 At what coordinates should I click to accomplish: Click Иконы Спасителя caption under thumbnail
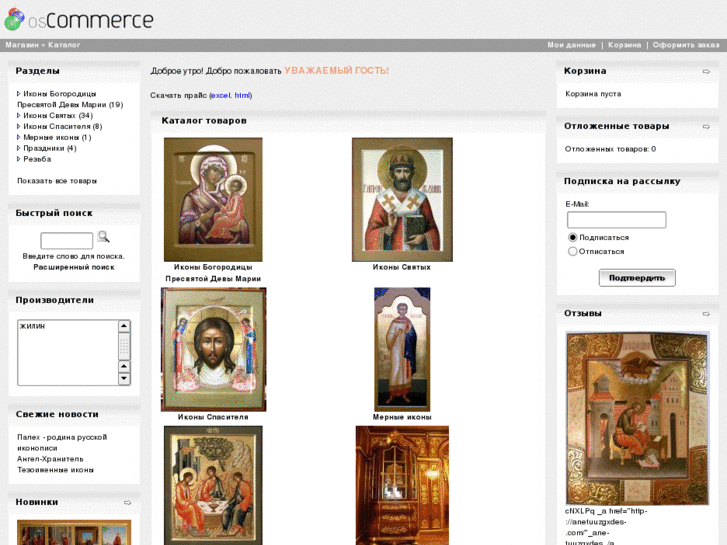point(213,417)
